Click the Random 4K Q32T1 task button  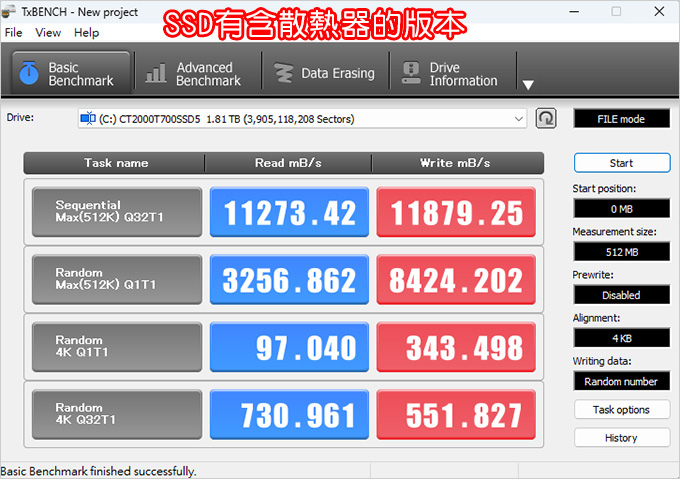point(117,415)
